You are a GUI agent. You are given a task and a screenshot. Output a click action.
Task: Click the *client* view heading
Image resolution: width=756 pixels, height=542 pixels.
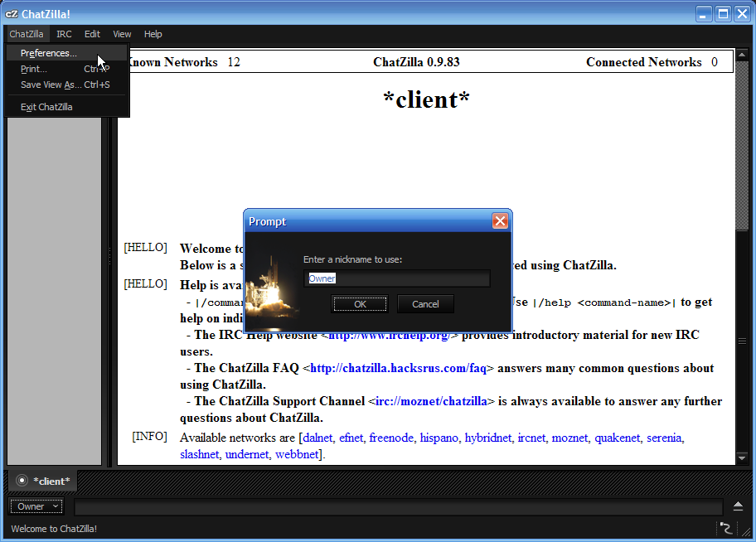(426, 100)
